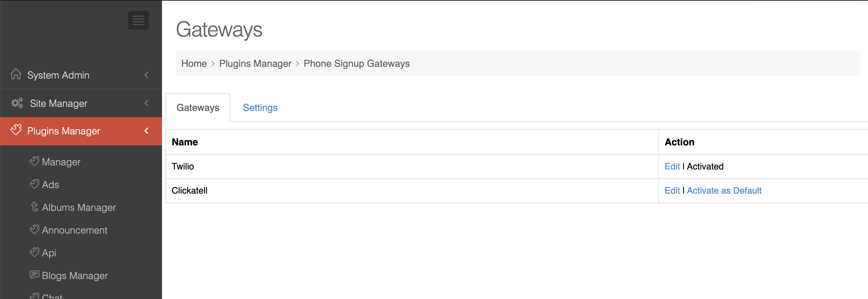Open Plugins Manager breadcrumb link
This screenshot has height=299, width=868.
pos(255,63)
